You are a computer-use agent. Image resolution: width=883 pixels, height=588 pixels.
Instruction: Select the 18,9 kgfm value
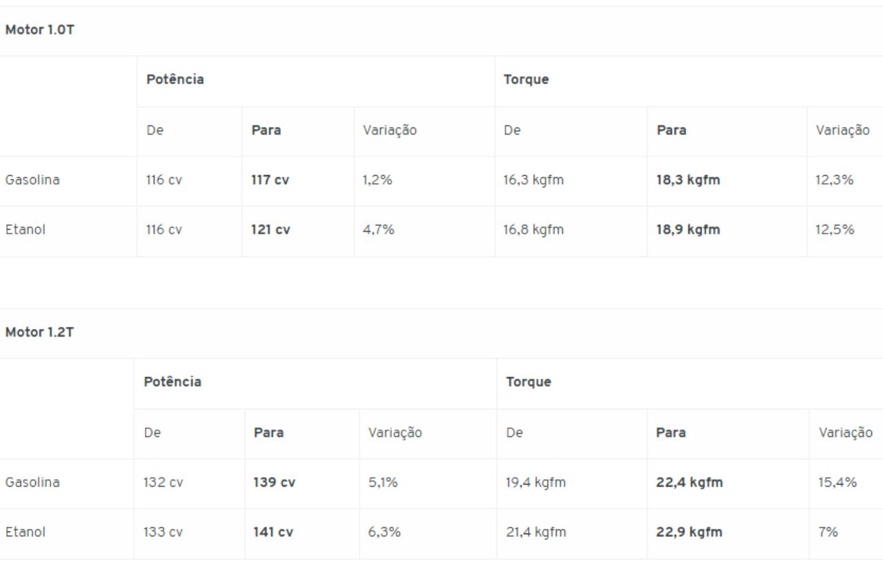pos(688,230)
